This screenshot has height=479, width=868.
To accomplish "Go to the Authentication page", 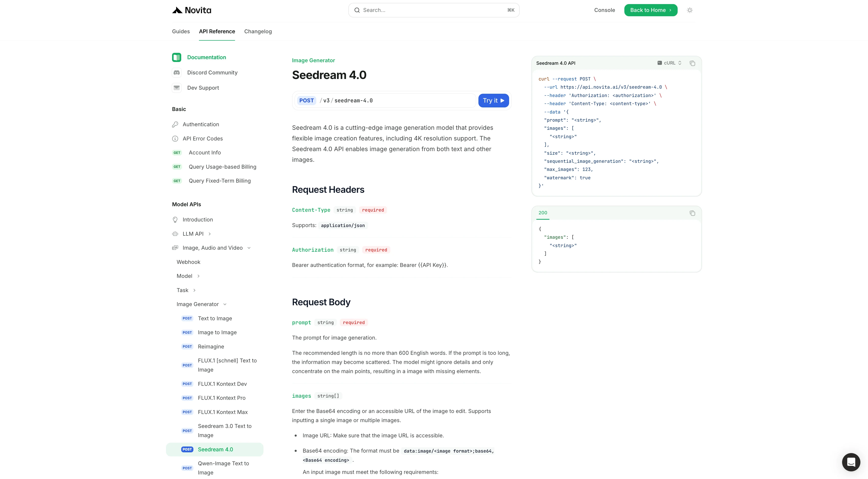I will pos(201,124).
